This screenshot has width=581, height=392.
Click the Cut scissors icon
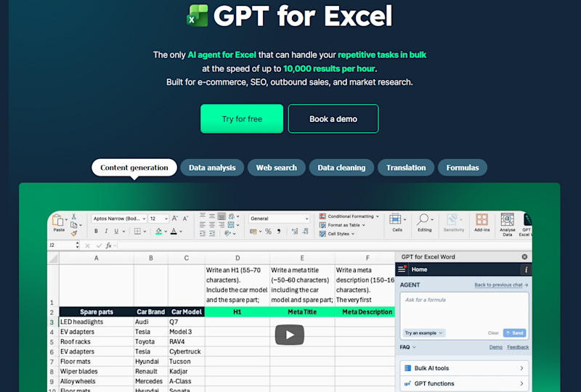coord(74,216)
